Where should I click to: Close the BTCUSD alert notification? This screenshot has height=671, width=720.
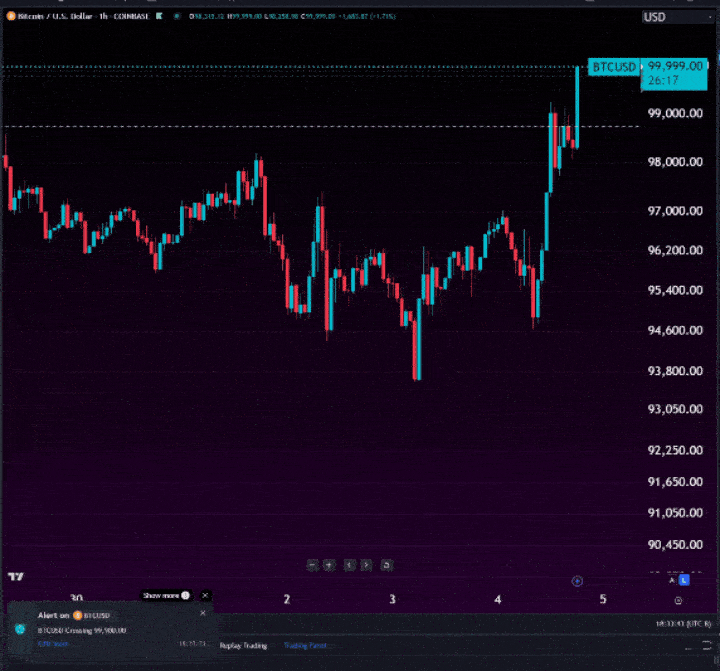(203, 613)
